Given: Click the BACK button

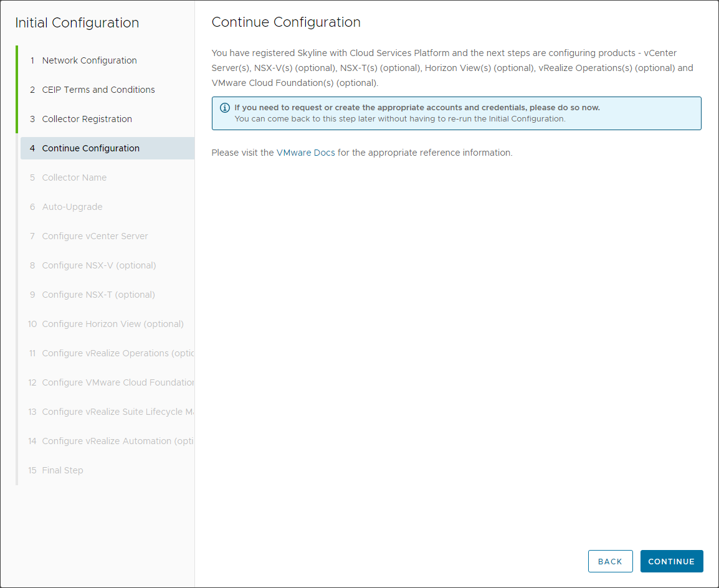Looking at the screenshot, I should point(611,561).
